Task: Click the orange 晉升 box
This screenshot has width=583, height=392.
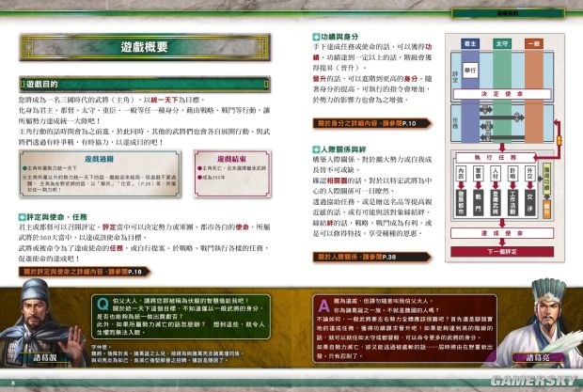Action: pos(546,210)
